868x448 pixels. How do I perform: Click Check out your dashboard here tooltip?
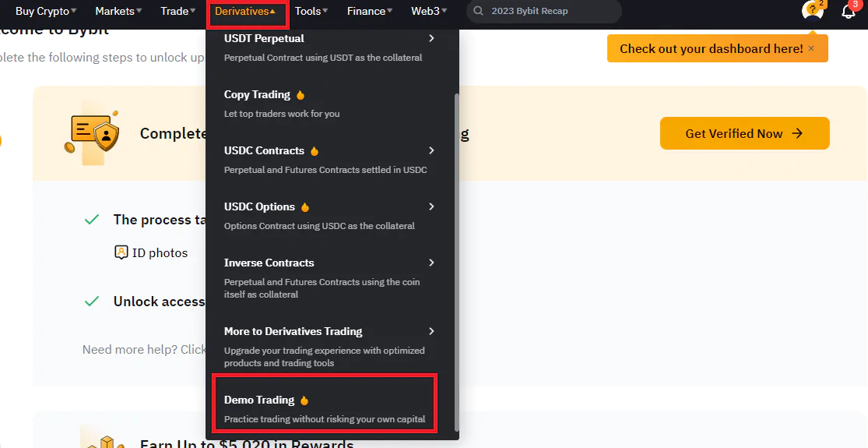[x=711, y=49]
